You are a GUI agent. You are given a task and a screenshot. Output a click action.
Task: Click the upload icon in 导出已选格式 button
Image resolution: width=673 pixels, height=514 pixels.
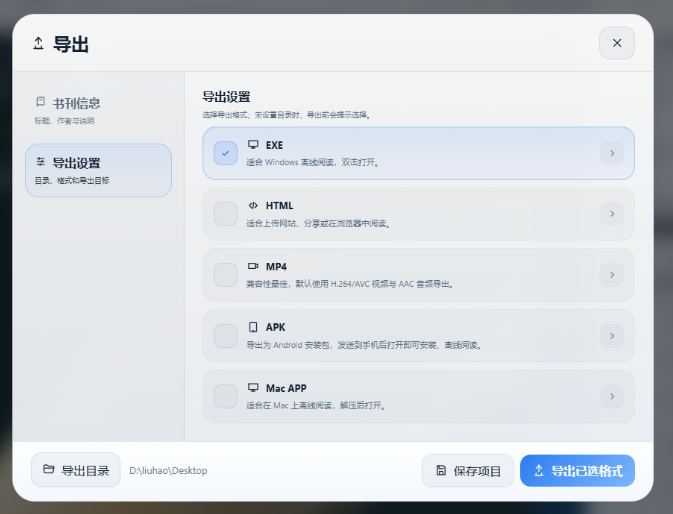click(539, 471)
